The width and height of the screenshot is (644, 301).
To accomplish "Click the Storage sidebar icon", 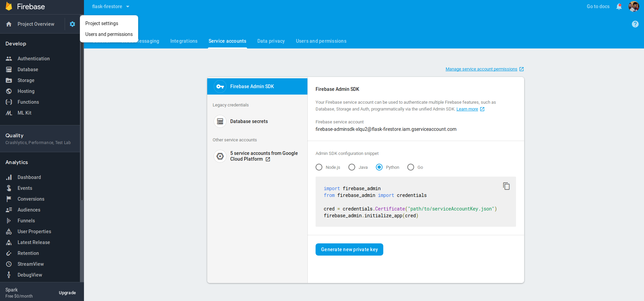I will pyautogui.click(x=9, y=80).
